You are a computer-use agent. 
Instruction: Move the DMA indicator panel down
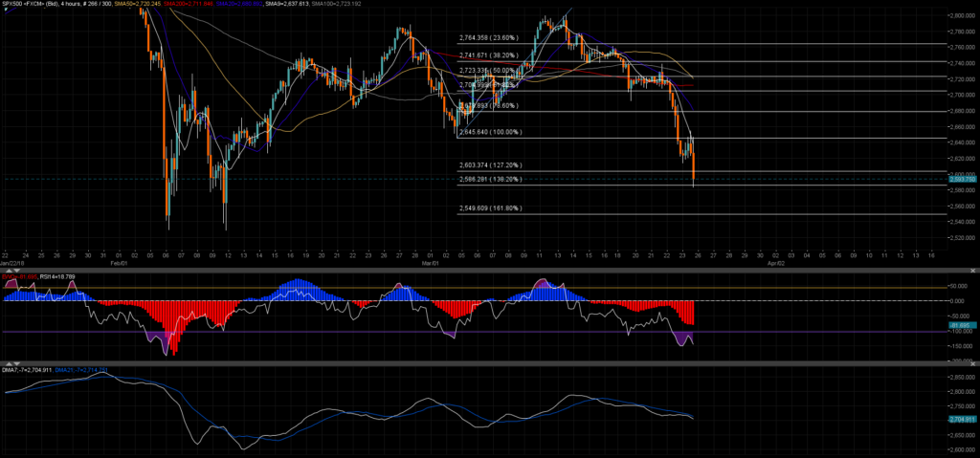(17, 364)
